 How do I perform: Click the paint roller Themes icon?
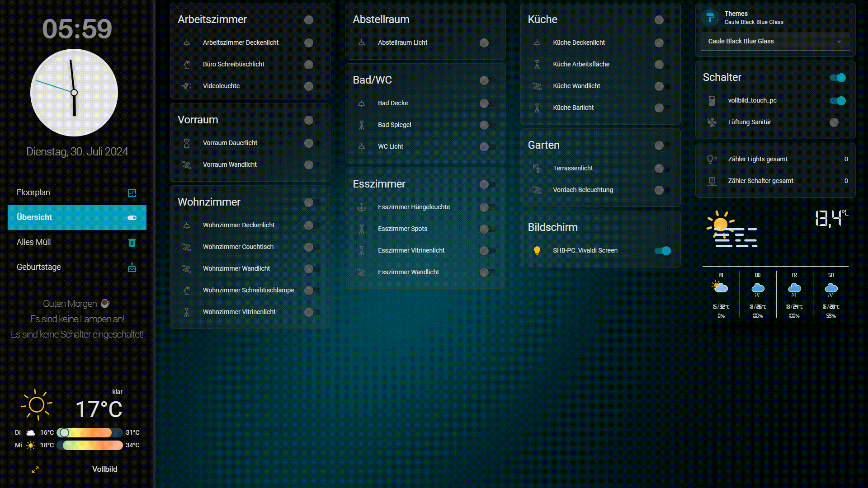pyautogui.click(x=710, y=18)
